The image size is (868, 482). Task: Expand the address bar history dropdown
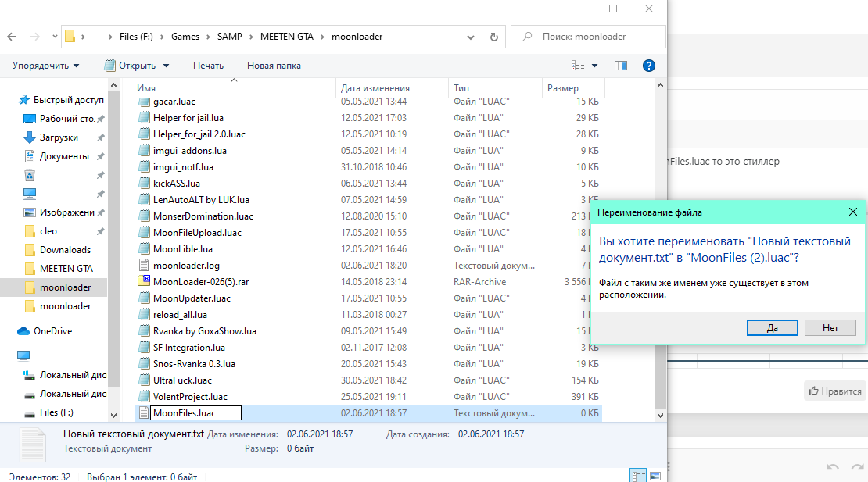(x=471, y=37)
